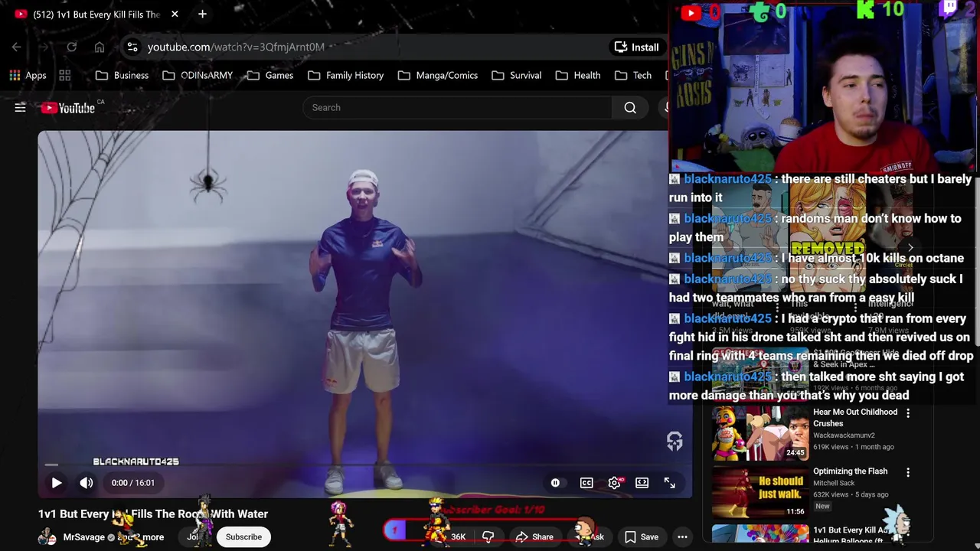The height and width of the screenshot is (551, 980).
Task: Open options for Optimizing the Flash
Action: coord(908,473)
